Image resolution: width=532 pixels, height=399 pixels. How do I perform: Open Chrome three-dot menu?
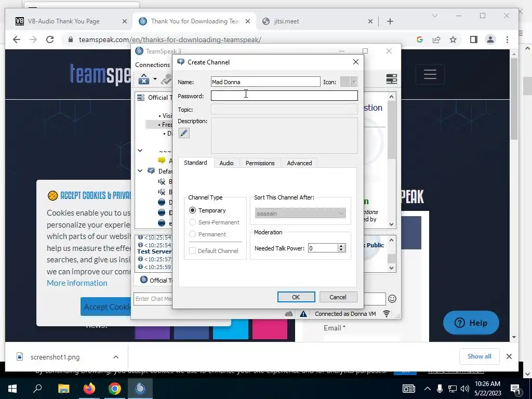(x=507, y=39)
